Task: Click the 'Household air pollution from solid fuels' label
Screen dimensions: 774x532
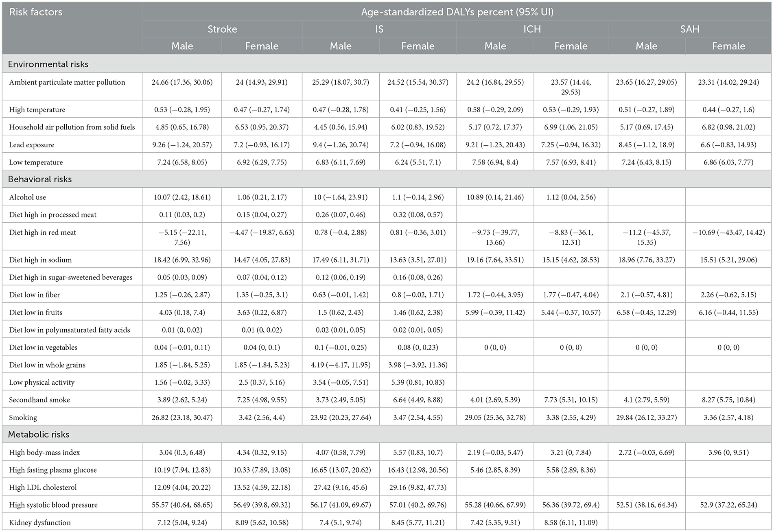Action: [72, 127]
